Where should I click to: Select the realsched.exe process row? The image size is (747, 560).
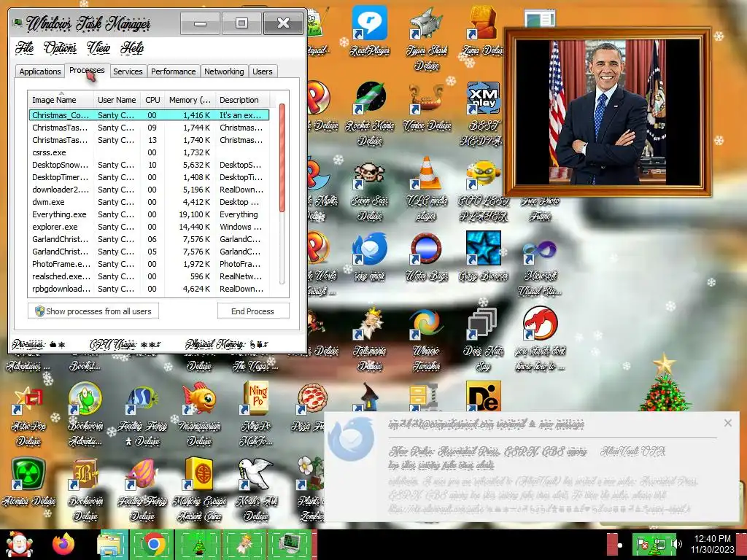[x=149, y=276]
